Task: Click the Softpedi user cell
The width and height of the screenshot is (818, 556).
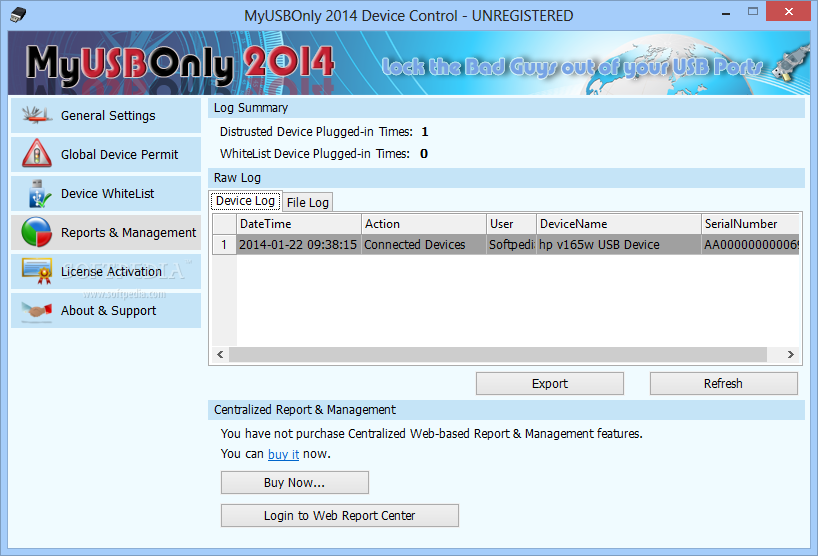Action: point(511,245)
